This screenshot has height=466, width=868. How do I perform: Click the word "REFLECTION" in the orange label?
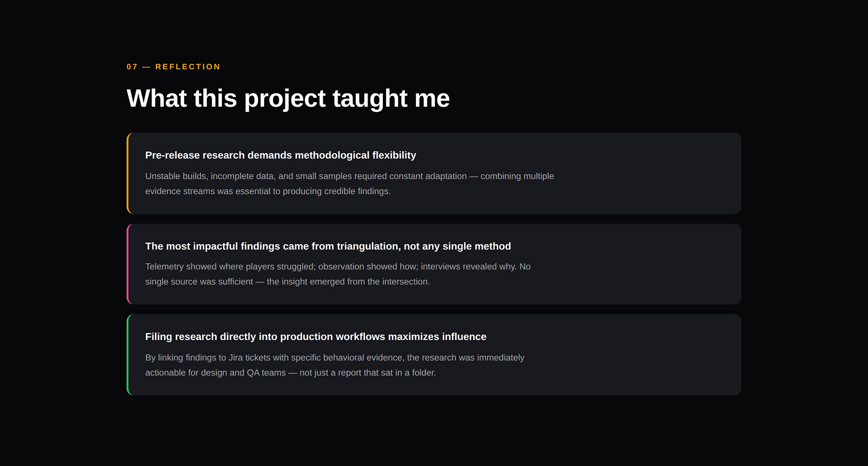(x=188, y=67)
